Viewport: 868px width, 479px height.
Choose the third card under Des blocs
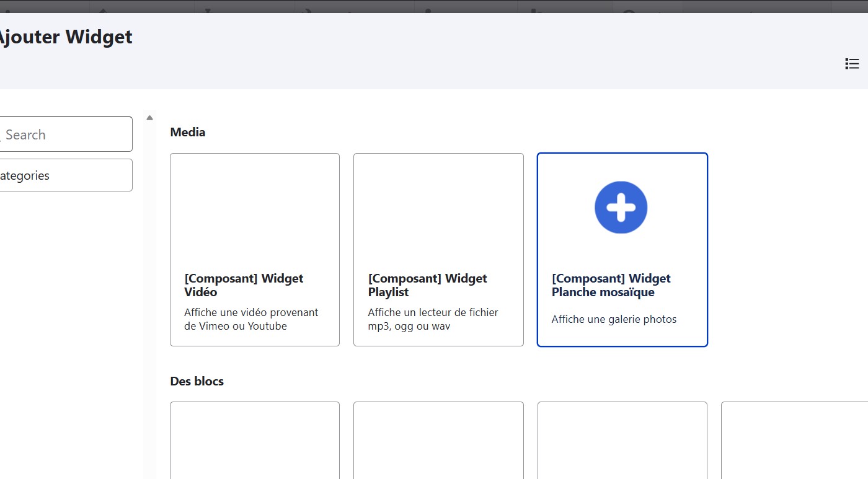click(622, 440)
